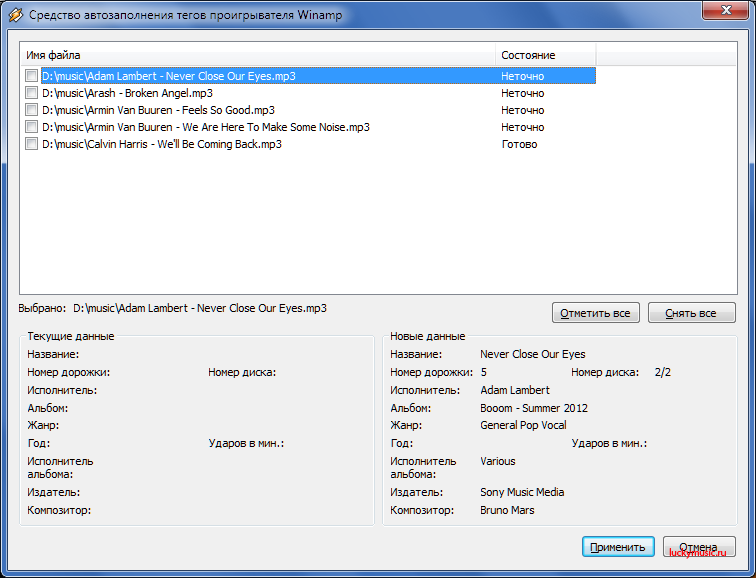Click the disc number value 2/2
This screenshot has height=578, width=756.
pos(663,372)
